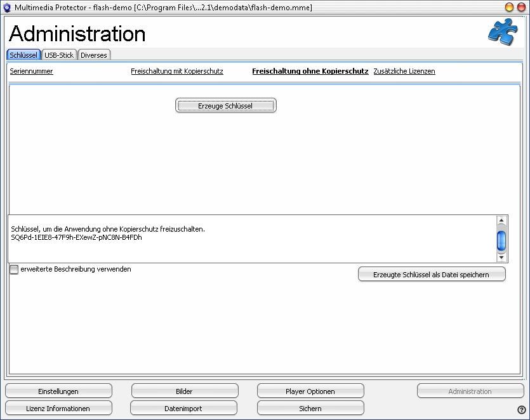Viewport: 530px width, 420px height.
Task: Open Zusätzliche Lizenzen section
Action: 404,72
